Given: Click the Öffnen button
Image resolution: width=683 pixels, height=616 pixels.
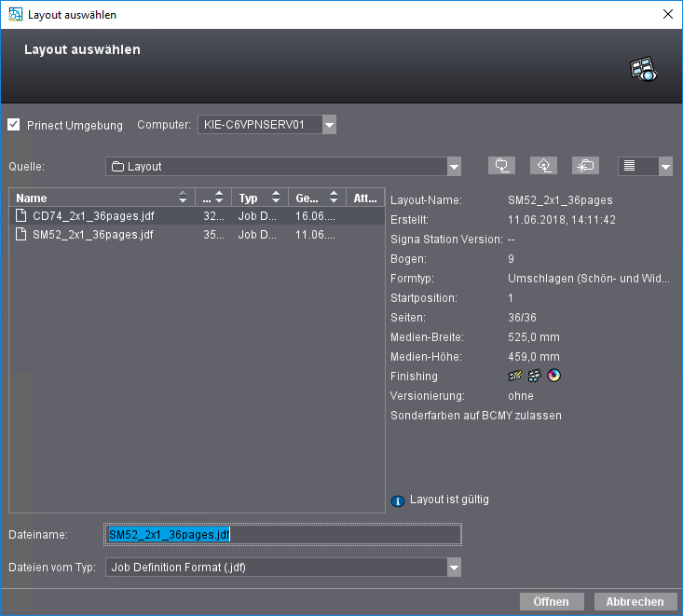Looking at the screenshot, I should click(x=552, y=602).
